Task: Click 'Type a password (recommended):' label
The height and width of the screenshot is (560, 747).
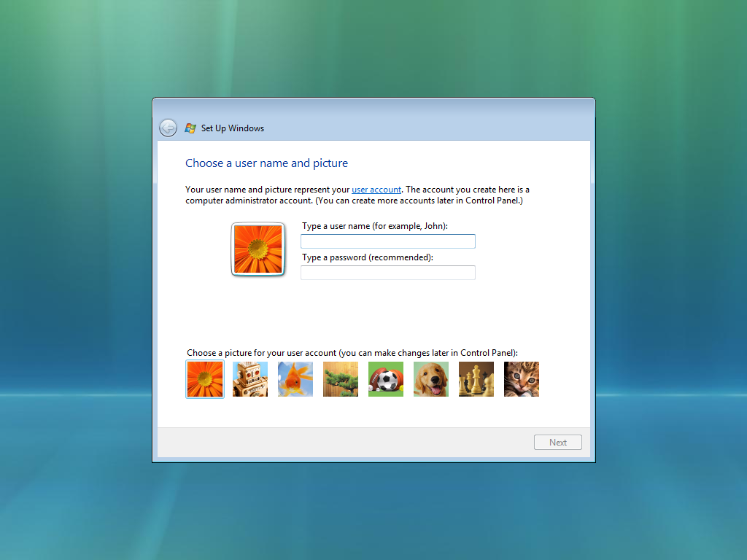Action: [368, 257]
